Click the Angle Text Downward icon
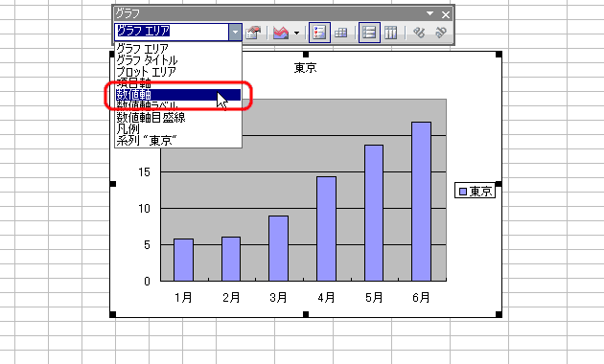 tap(419, 33)
